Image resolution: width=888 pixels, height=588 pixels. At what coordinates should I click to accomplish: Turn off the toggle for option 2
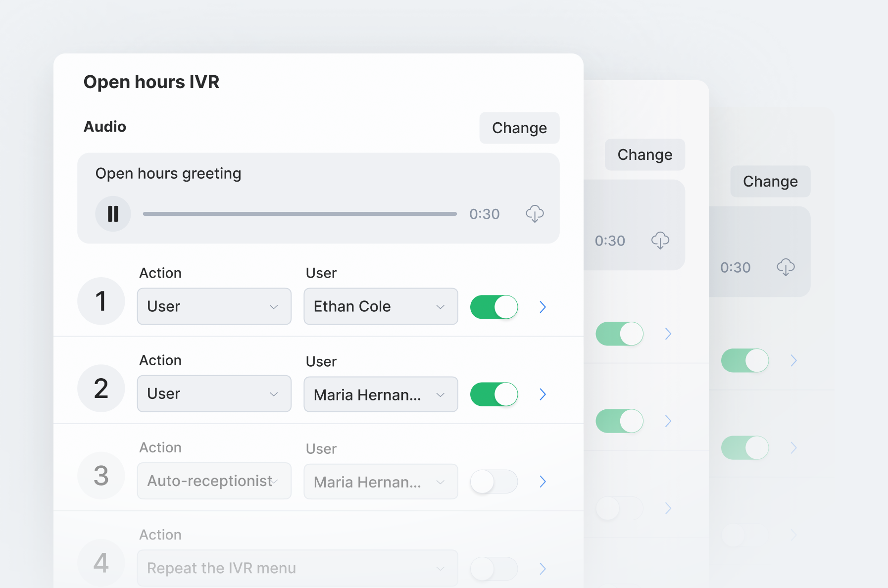[x=493, y=394]
